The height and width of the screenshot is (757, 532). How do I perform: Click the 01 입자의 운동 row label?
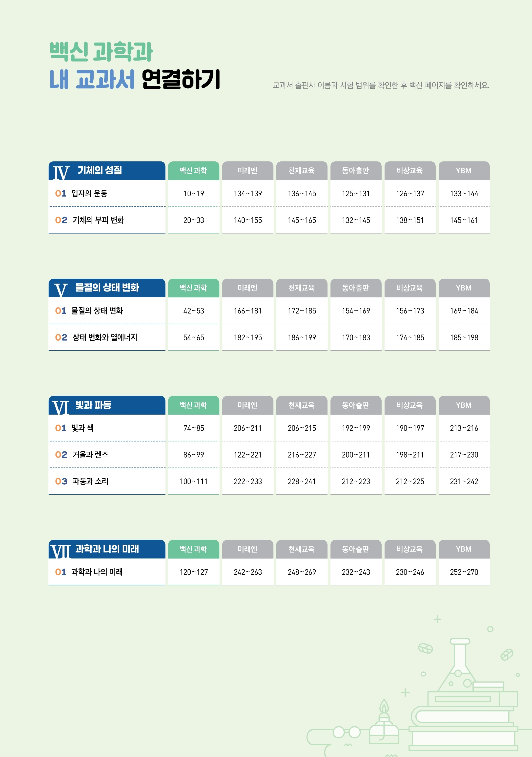tap(81, 194)
